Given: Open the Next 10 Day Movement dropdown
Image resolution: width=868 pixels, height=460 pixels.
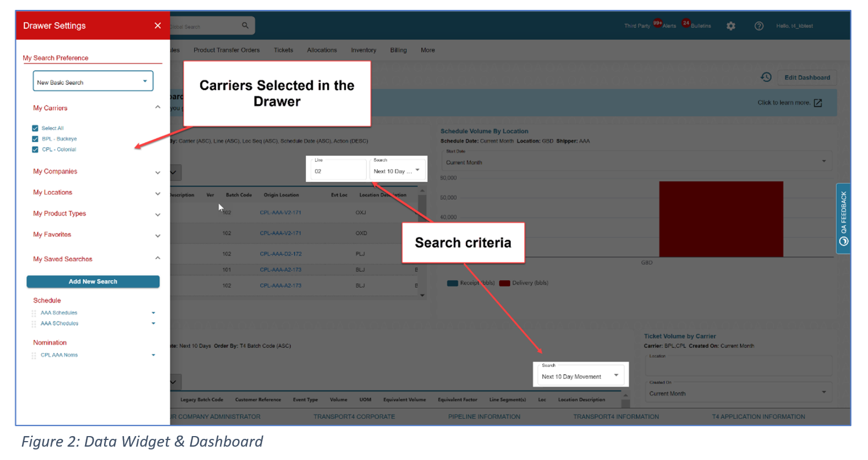Looking at the screenshot, I should coord(580,377).
